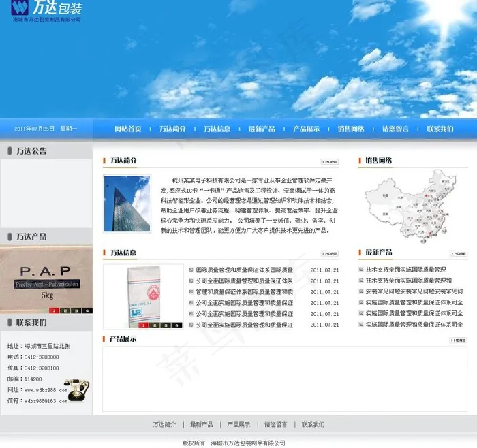Screen dimensions: 477x448
Task: Open 技术支持全面实施国际质量管理和 product link
Action: (409, 281)
